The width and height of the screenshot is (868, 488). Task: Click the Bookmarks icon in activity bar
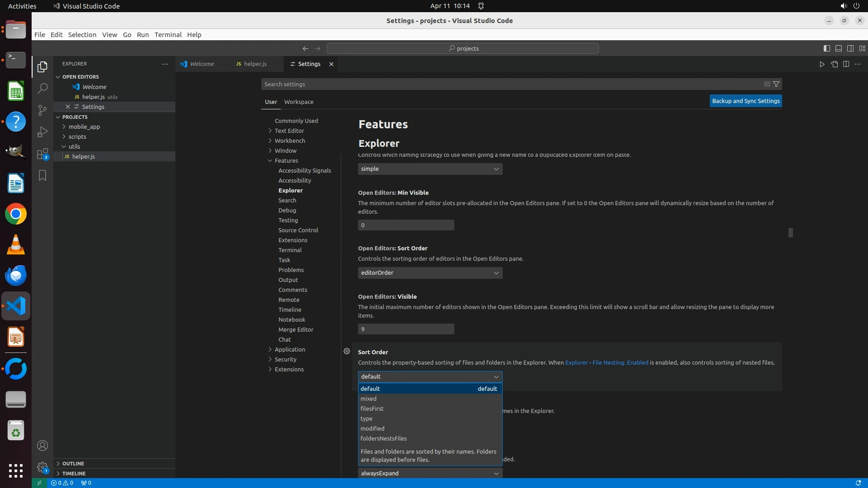pos(42,175)
